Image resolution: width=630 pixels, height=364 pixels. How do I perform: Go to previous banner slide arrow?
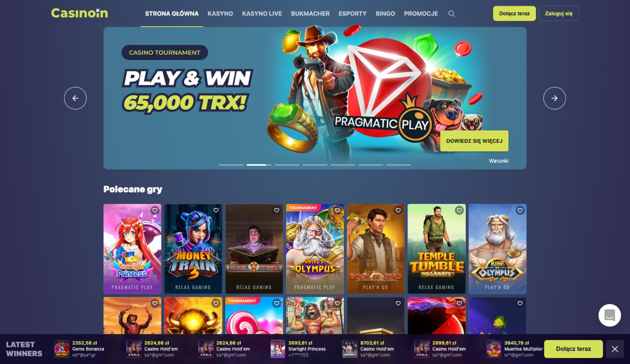tap(75, 98)
